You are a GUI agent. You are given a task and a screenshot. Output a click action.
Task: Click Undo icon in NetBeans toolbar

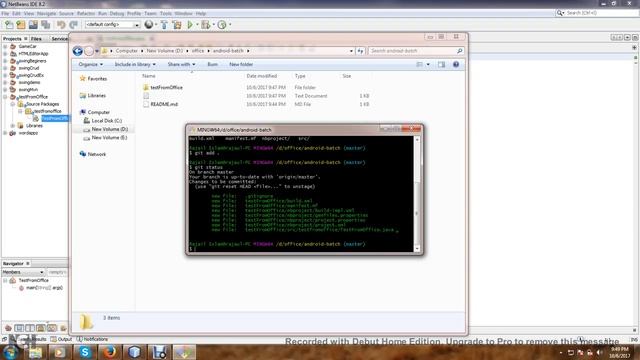(x=61, y=25)
